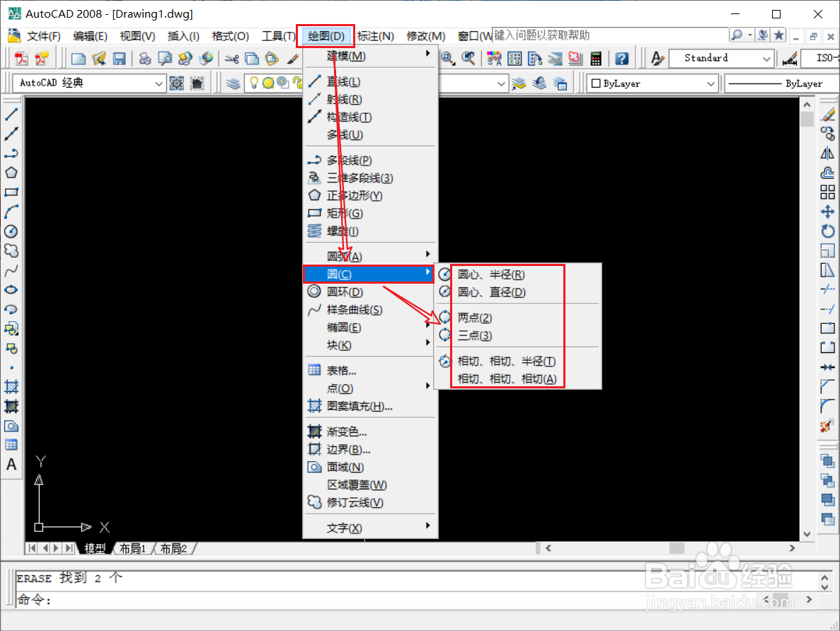Select the Revision Cloud tool in left toolbar
Screen dimensions: 840x631
point(11,250)
